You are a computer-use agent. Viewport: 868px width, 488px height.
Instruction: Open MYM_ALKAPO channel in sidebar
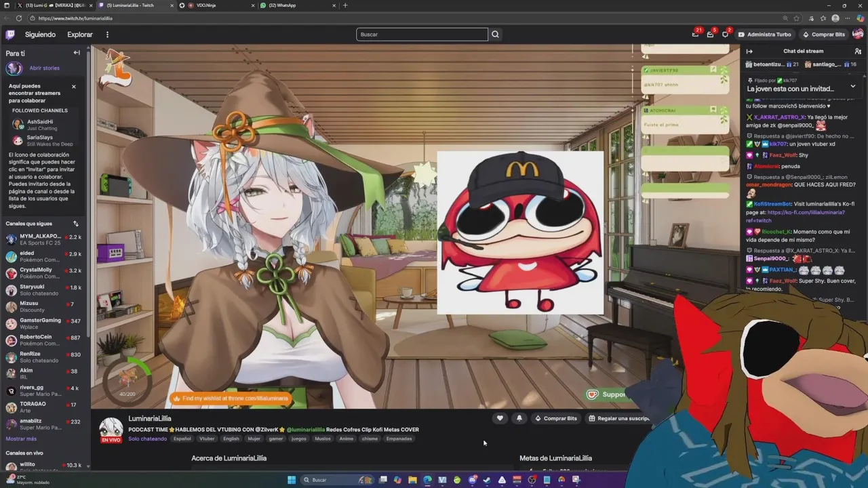pos(45,239)
